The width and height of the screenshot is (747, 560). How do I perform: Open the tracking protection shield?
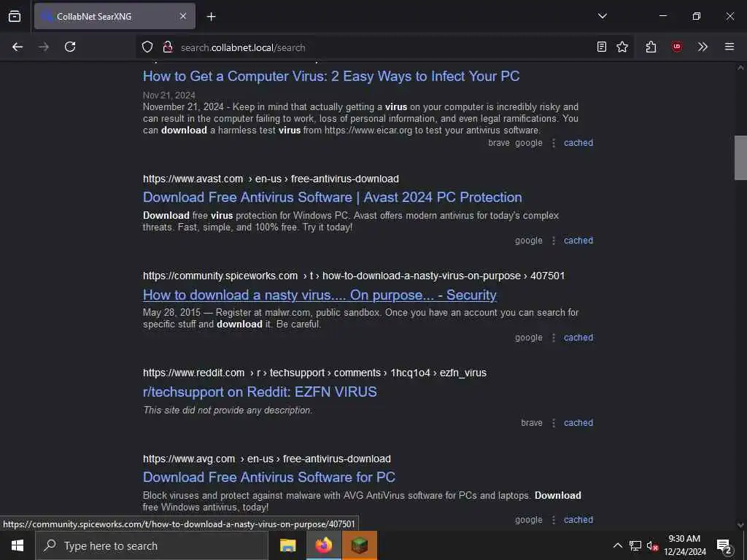click(x=147, y=47)
